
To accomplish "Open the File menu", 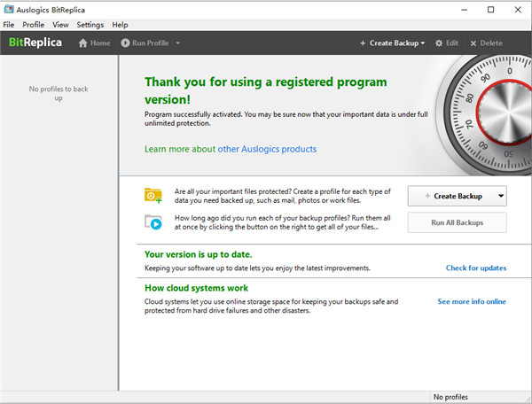I will [x=9, y=25].
